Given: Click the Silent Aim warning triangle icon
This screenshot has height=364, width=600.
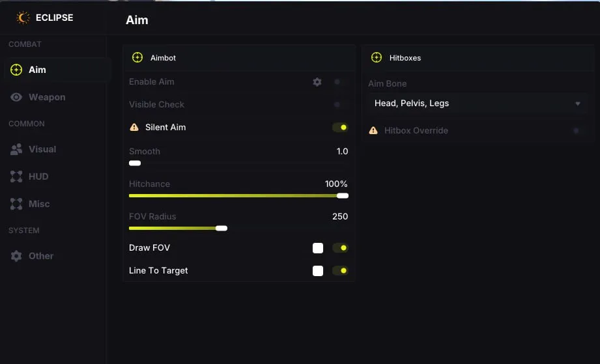Looking at the screenshot, I should (x=134, y=128).
